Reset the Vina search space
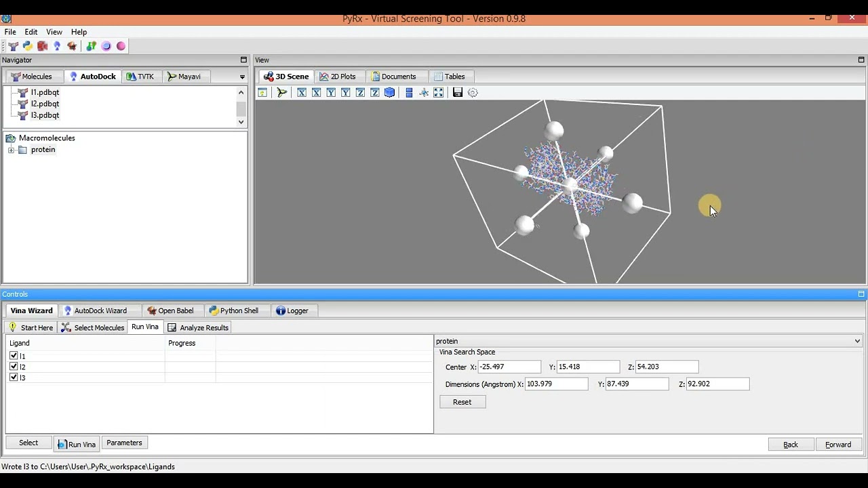This screenshot has width=868, height=488. tap(462, 402)
